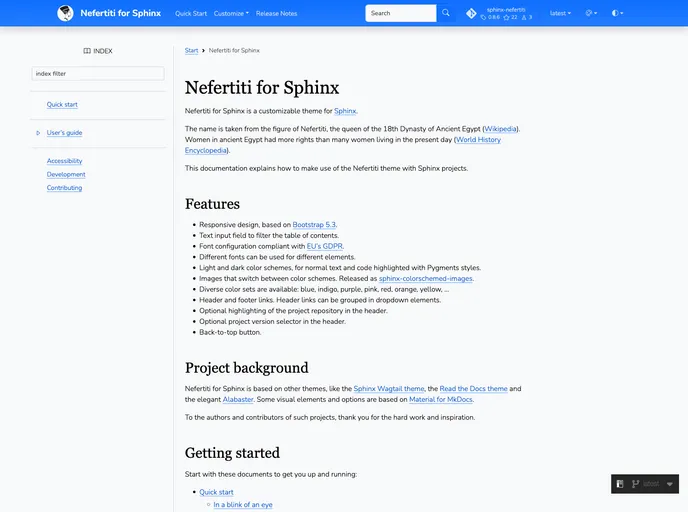The width and height of the screenshot is (688, 512).
Task: Open the color set palette dropdown
Action: coord(591,13)
